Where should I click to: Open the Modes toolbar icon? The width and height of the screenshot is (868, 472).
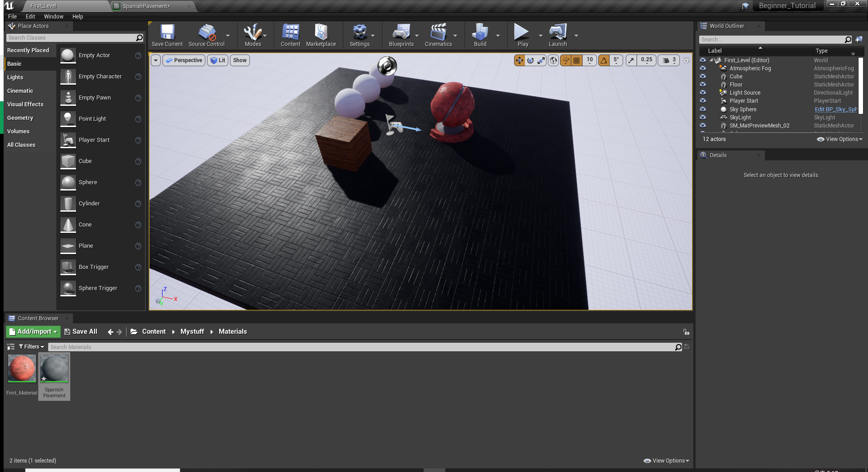click(253, 35)
